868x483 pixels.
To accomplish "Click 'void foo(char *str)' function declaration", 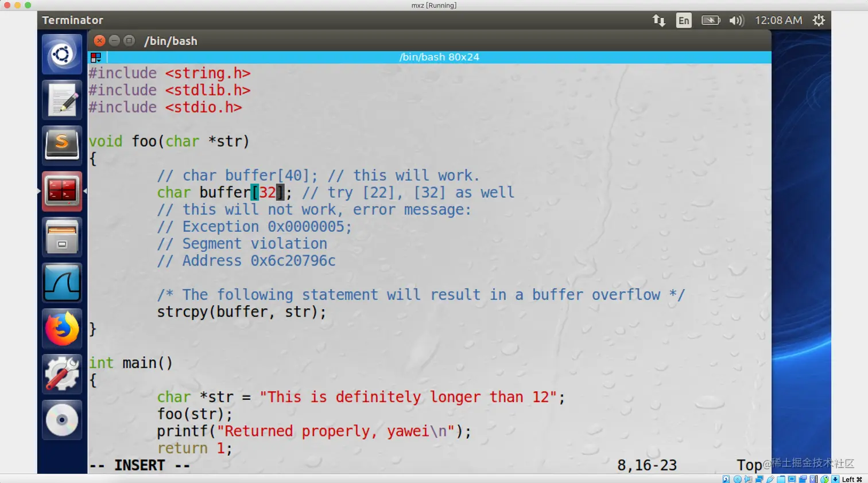I will click(x=169, y=142).
